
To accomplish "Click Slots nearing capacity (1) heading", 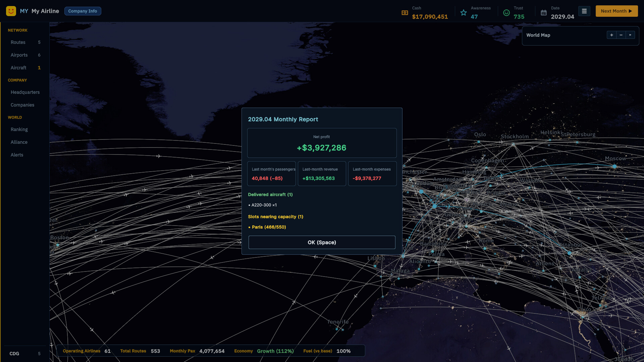I will 275,217.
